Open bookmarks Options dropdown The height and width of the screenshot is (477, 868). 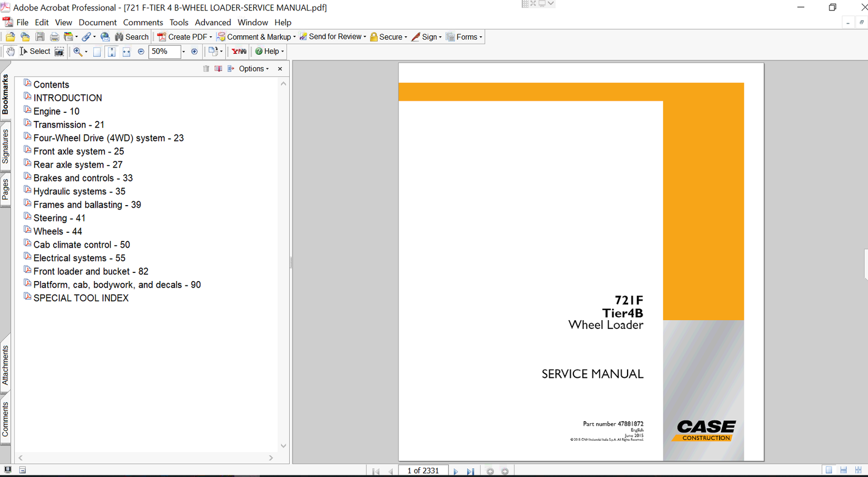point(253,69)
